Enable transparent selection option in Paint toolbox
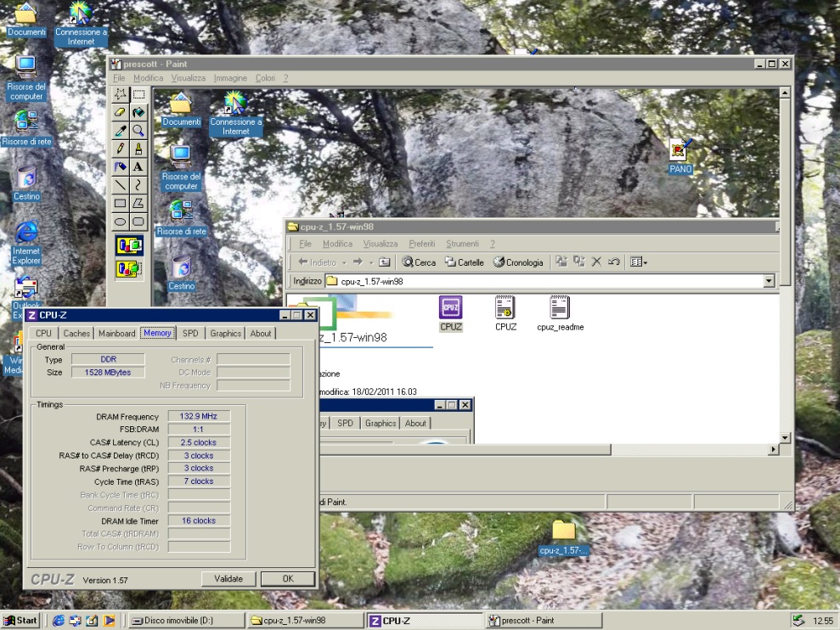Screen dimensions: 840x630 [x=129, y=268]
